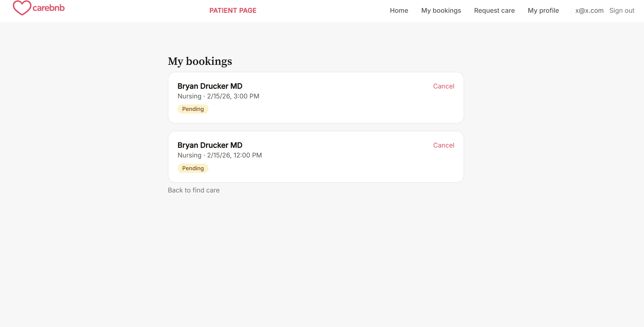Click Pending badge on 3:00 PM booking

[193, 109]
